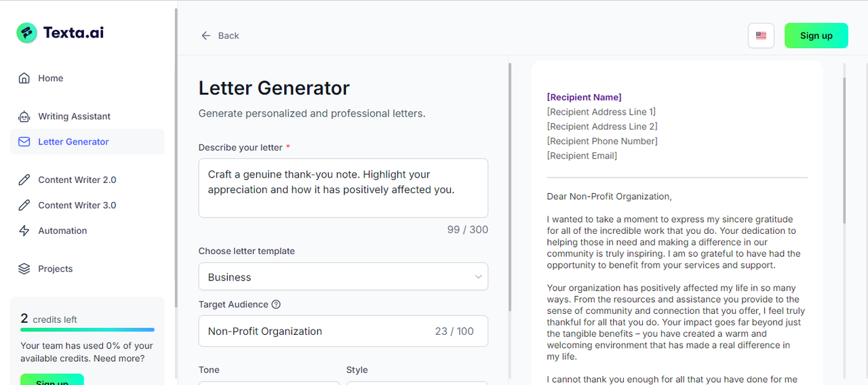The image size is (868, 385).
Task: Click the [Recipient Name] placeholder in the letter
Action: [584, 97]
